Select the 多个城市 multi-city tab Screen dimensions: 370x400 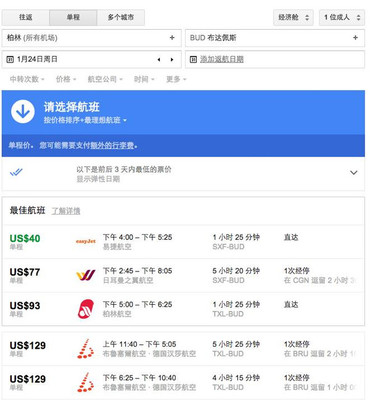121,17
